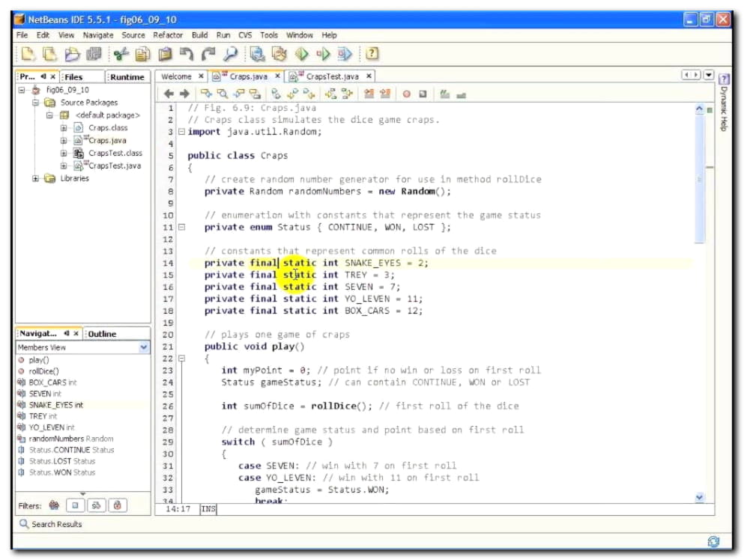
Task: Collapse the default package node
Action: tap(49, 115)
